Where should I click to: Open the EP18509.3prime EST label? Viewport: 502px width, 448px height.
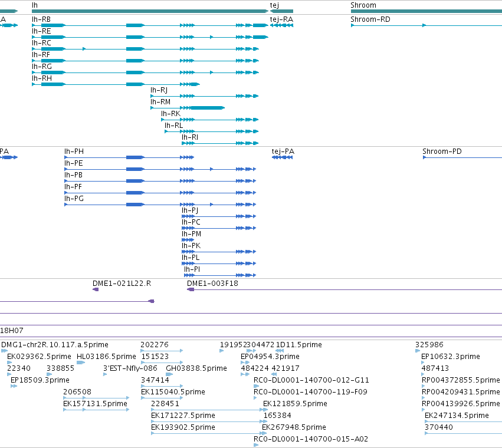(40, 380)
